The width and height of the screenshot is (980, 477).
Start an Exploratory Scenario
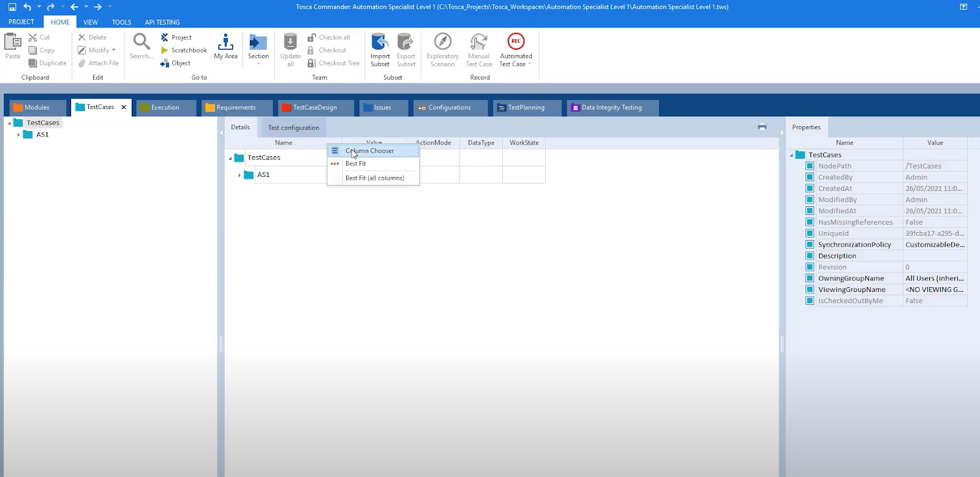click(x=443, y=50)
